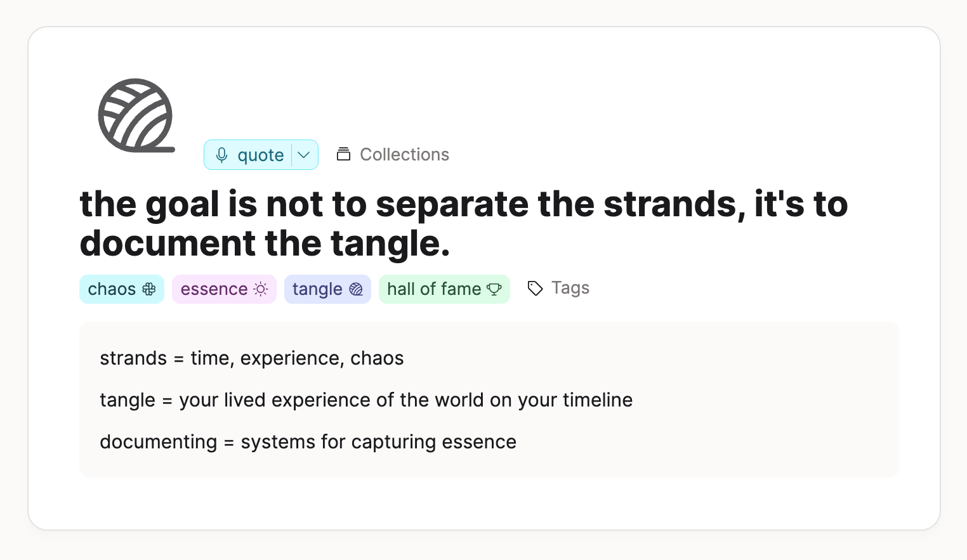Screen dimensions: 967x560
Task: Click the quote type label
Action: [x=260, y=155]
